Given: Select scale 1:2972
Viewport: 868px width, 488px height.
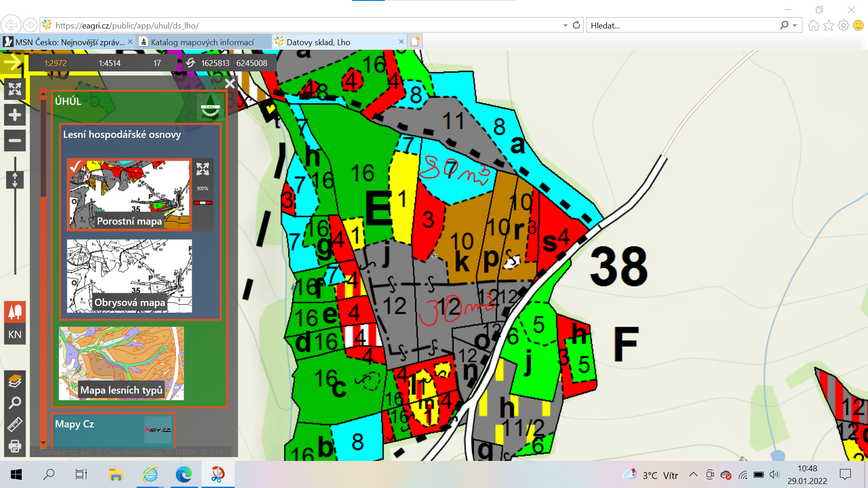Looking at the screenshot, I should [x=55, y=63].
